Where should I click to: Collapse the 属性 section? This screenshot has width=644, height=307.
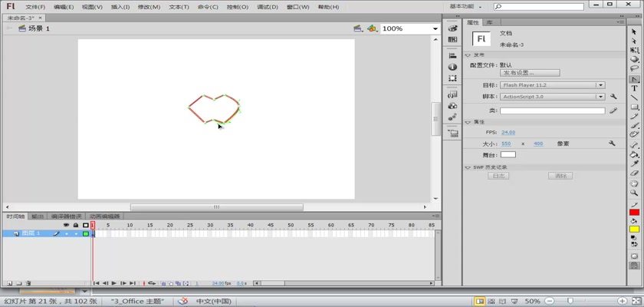468,122
